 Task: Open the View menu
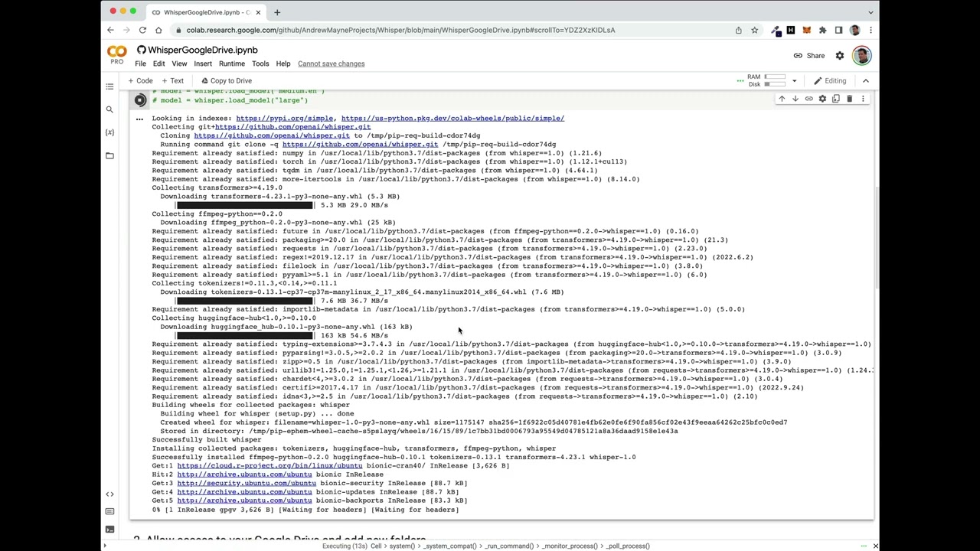[x=179, y=64]
